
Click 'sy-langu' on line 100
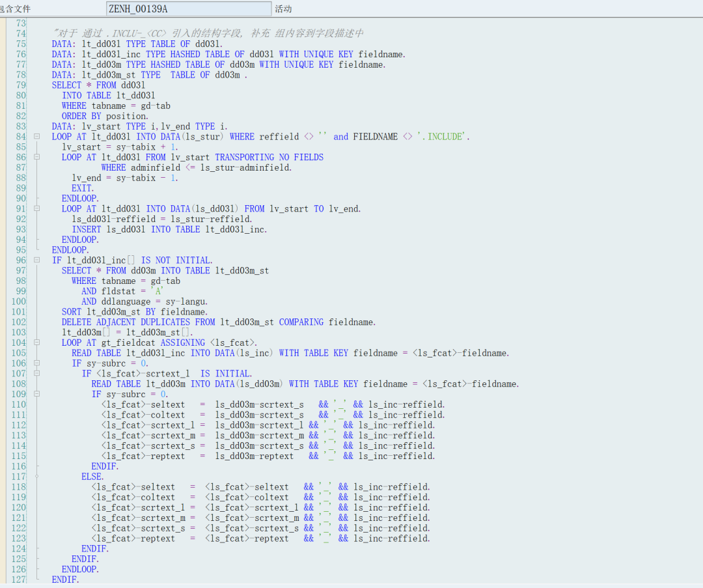pyautogui.click(x=187, y=302)
